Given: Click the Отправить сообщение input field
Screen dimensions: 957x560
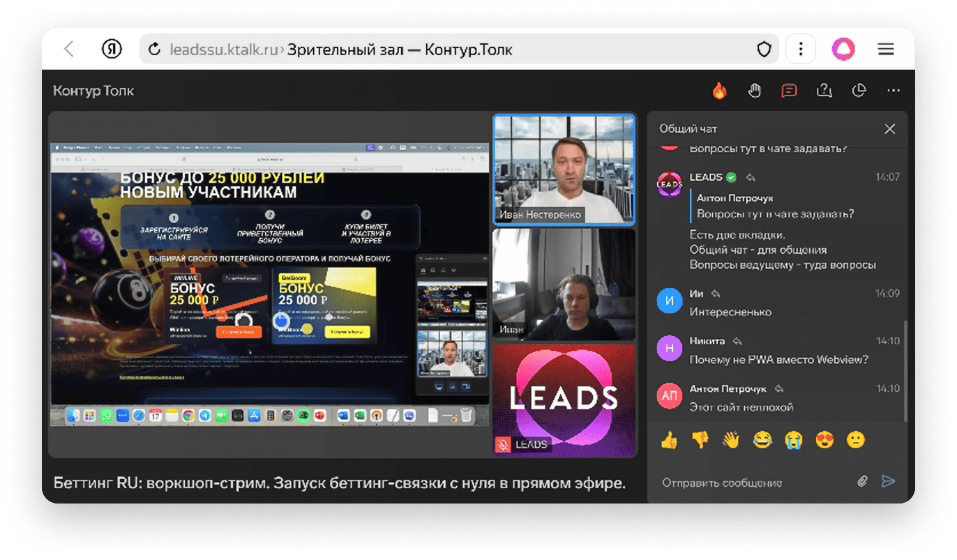Looking at the screenshot, I should [x=752, y=482].
